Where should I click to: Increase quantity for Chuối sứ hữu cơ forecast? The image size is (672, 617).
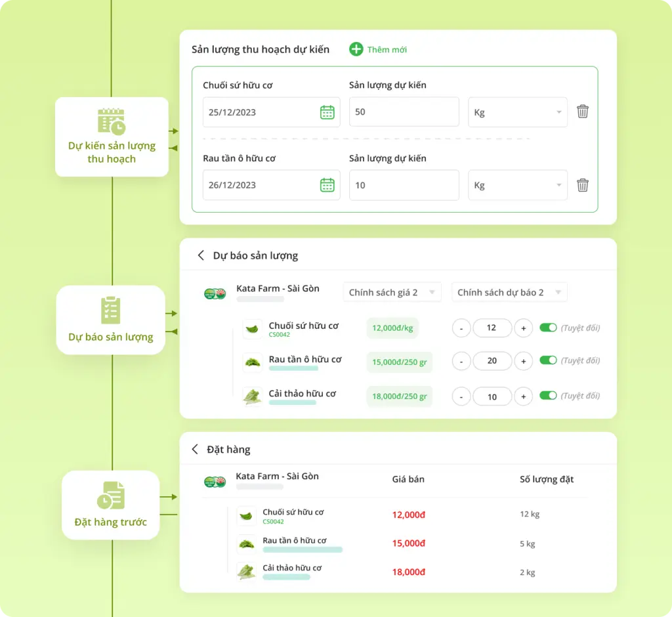(x=523, y=328)
